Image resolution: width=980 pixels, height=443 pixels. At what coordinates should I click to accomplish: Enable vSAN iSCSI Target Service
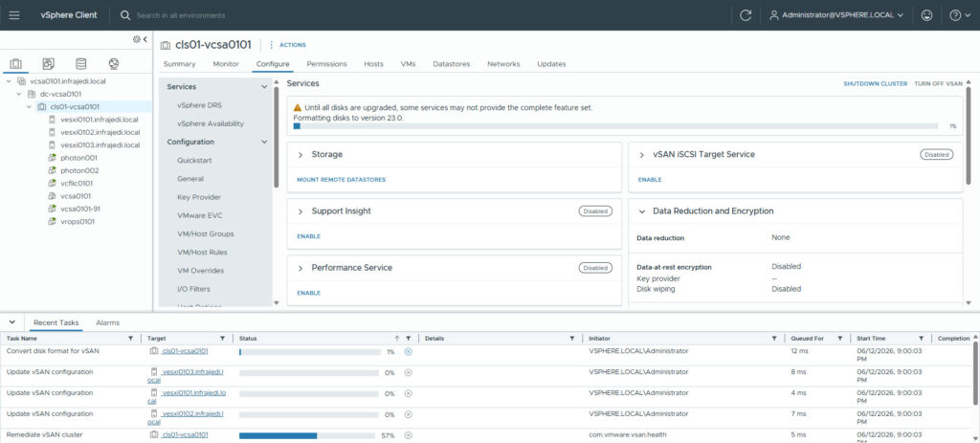coord(650,179)
